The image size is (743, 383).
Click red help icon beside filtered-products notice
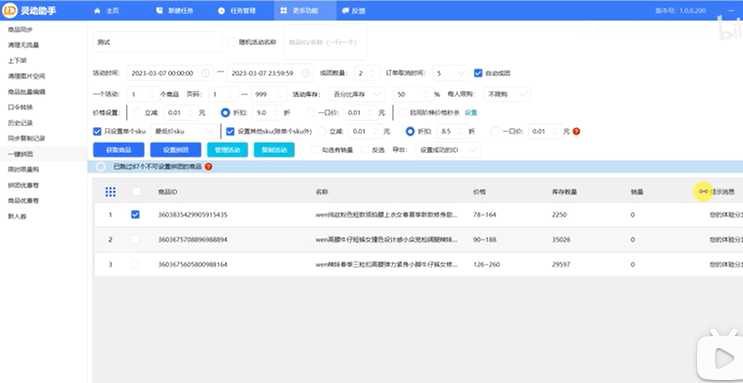(x=208, y=167)
